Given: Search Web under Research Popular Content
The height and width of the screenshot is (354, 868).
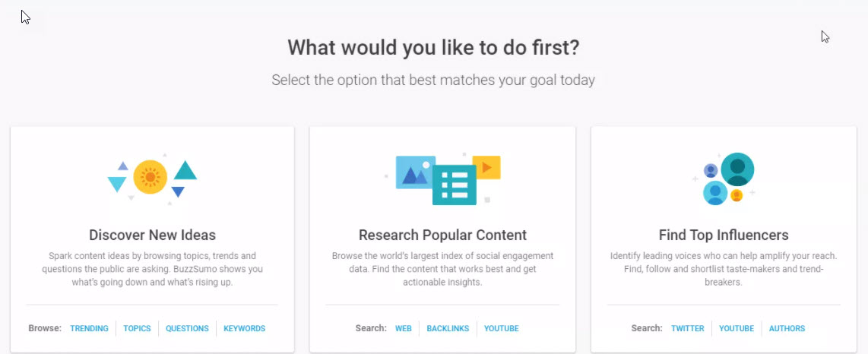Looking at the screenshot, I should point(403,329).
